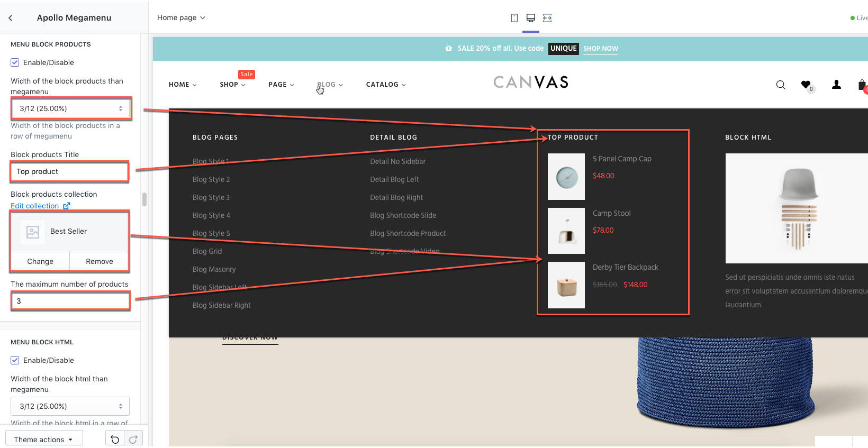Switch to fullscreen preview icon

coord(547,18)
